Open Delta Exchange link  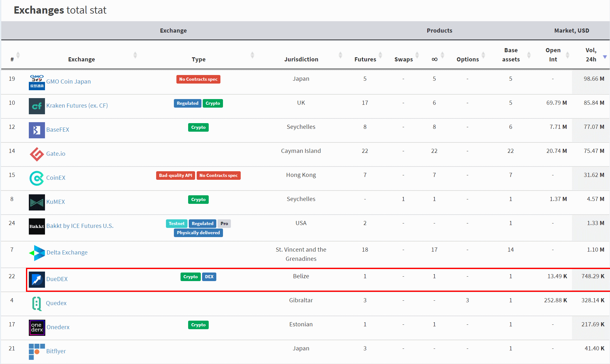coord(67,252)
